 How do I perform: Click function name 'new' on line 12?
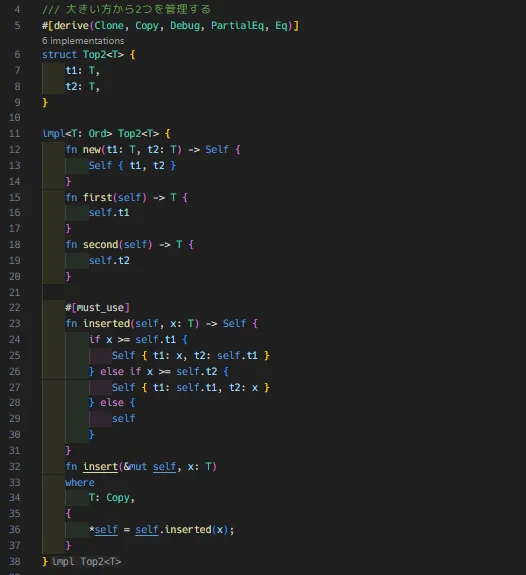(91, 150)
